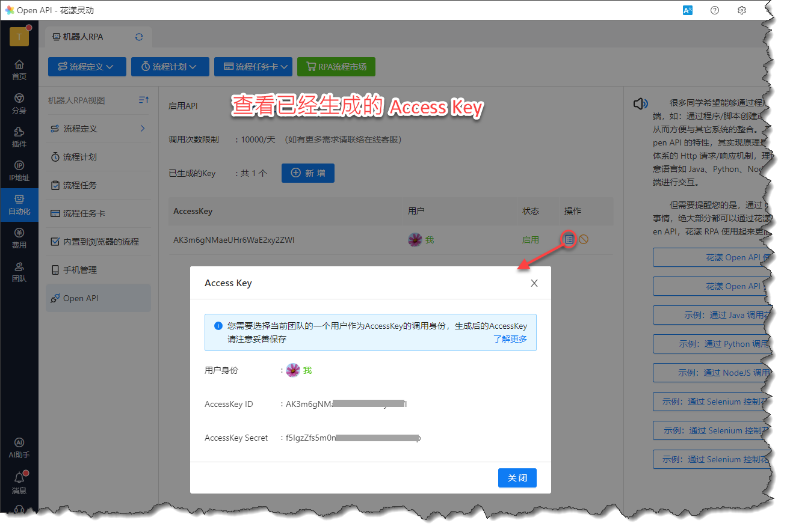The image size is (787, 532).
Task: Select Open API in the side menu
Action: (x=99, y=298)
